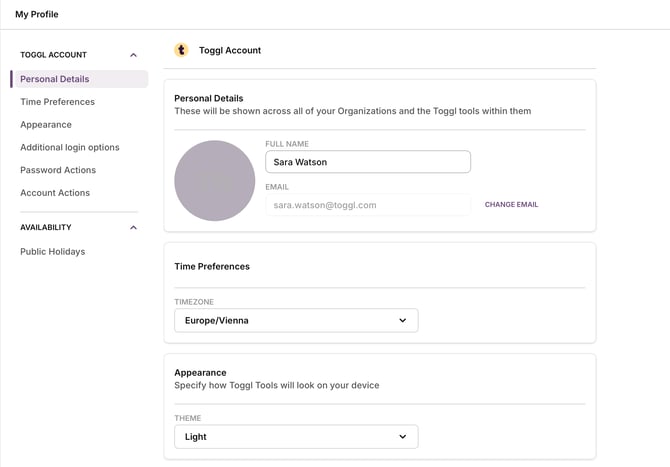Open the Theme dropdown
The image size is (670, 467).
click(x=295, y=437)
